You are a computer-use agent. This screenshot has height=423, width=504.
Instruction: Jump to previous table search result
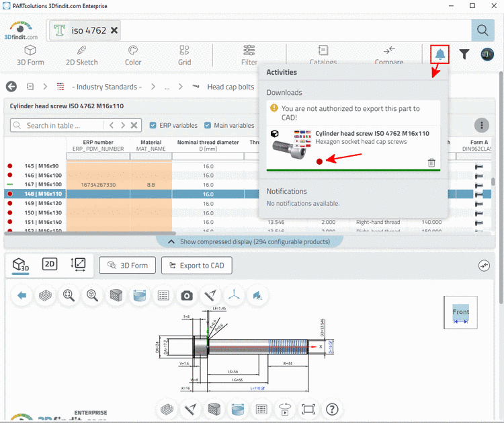click(x=112, y=125)
